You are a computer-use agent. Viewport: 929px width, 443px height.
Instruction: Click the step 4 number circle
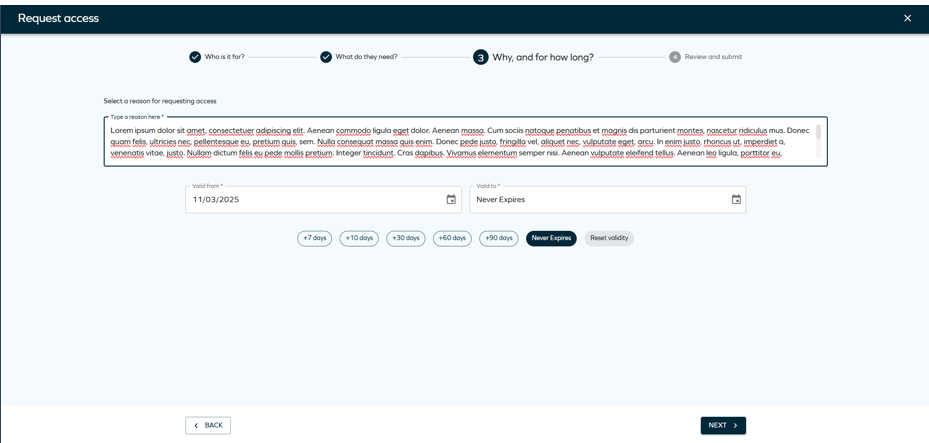[x=675, y=57]
